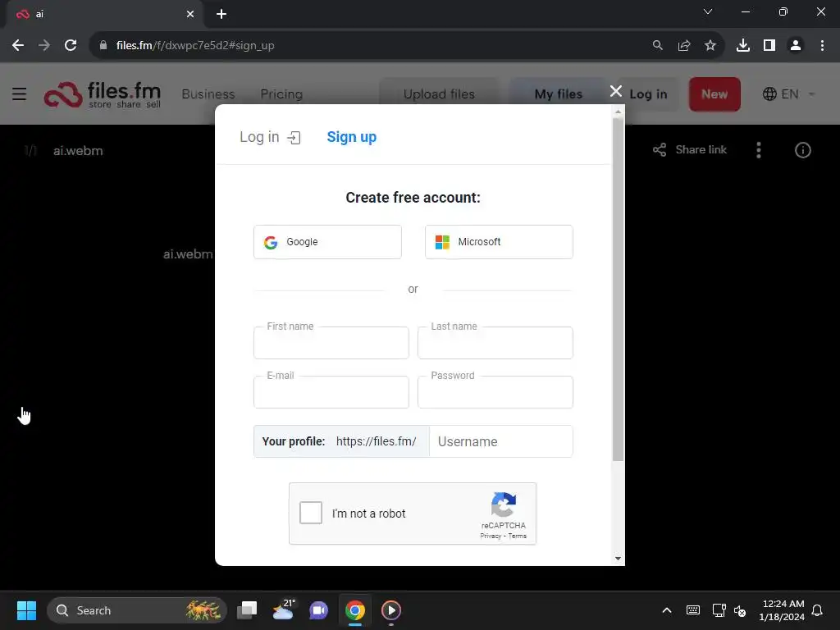Focus the Password input field

495,392
